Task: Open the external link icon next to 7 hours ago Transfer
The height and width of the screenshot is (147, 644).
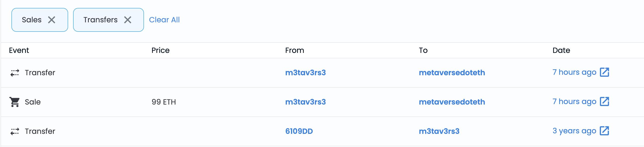Action: pos(605,72)
